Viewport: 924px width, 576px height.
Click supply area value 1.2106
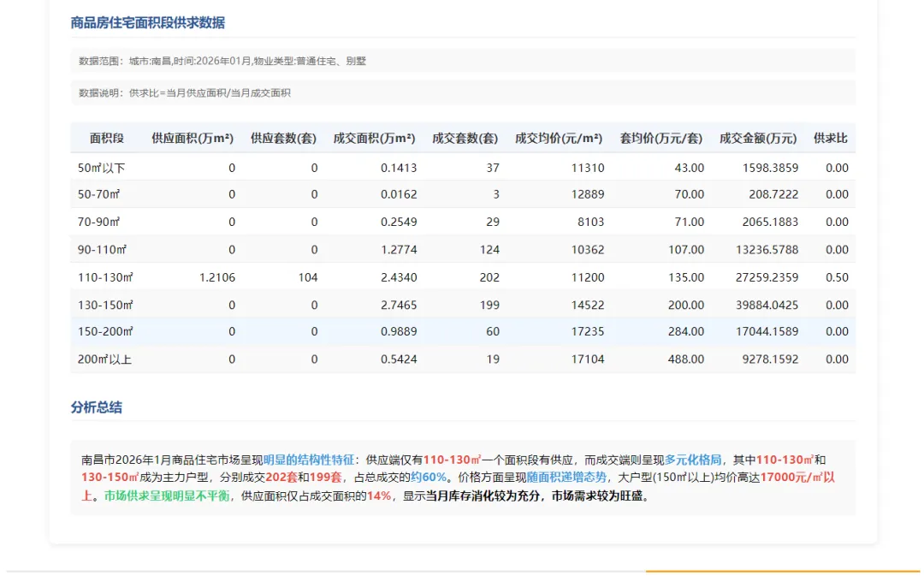coord(217,277)
